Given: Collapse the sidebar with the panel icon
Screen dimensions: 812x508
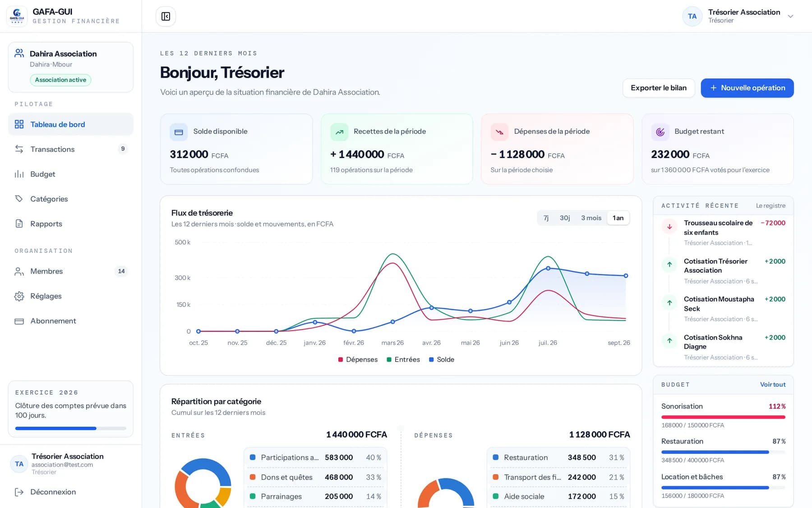Looking at the screenshot, I should click(x=166, y=16).
